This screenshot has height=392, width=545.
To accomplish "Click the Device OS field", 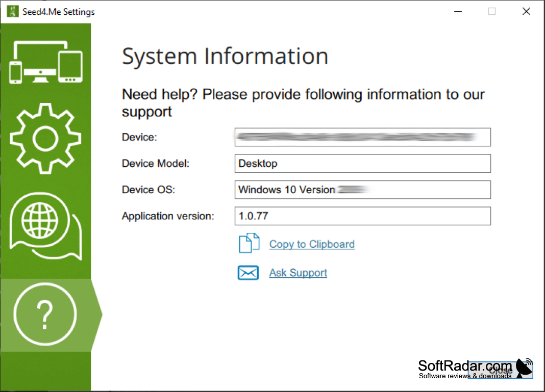I will click(362, 190).
